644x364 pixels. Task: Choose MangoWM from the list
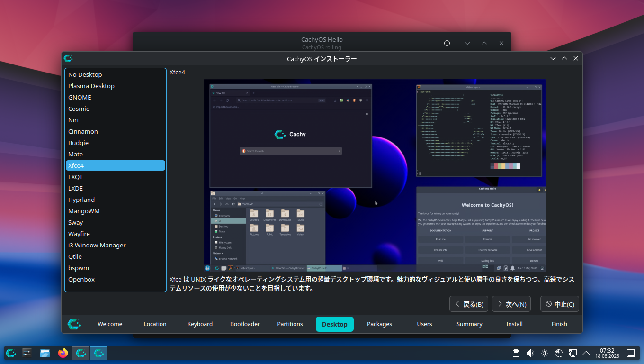116,211
